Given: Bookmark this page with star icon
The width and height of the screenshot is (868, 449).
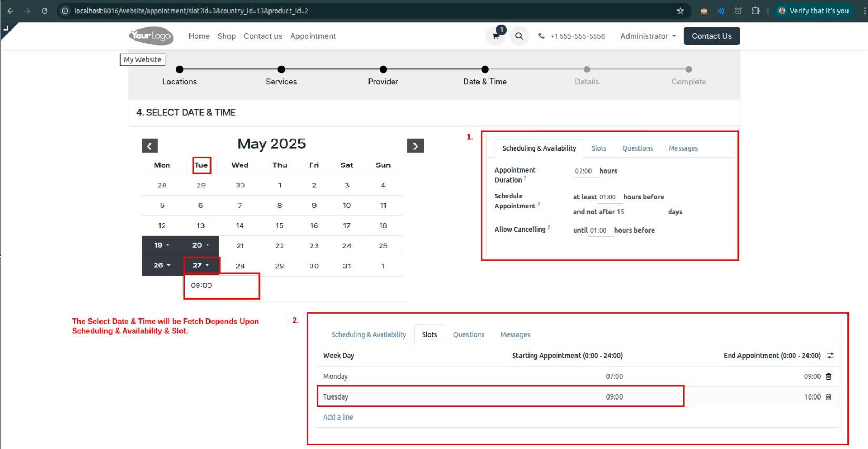Looking at the screenshot, I should [x=680, y=11].
